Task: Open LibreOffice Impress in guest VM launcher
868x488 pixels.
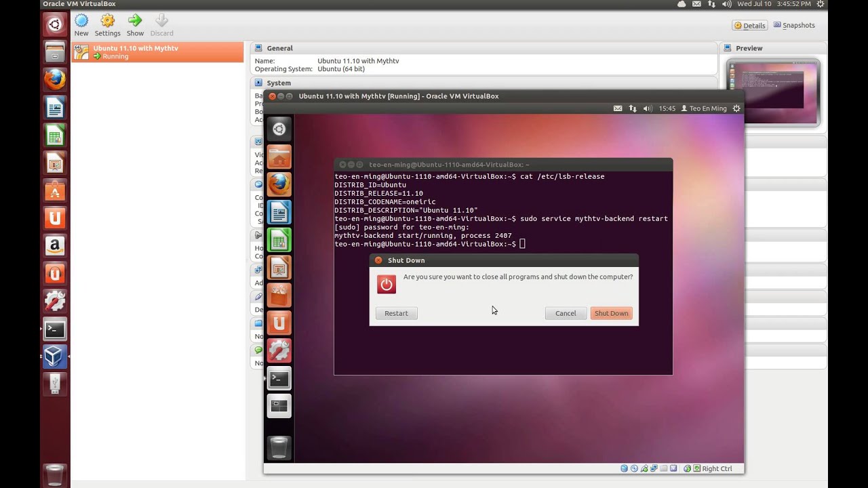Action: 279,268
